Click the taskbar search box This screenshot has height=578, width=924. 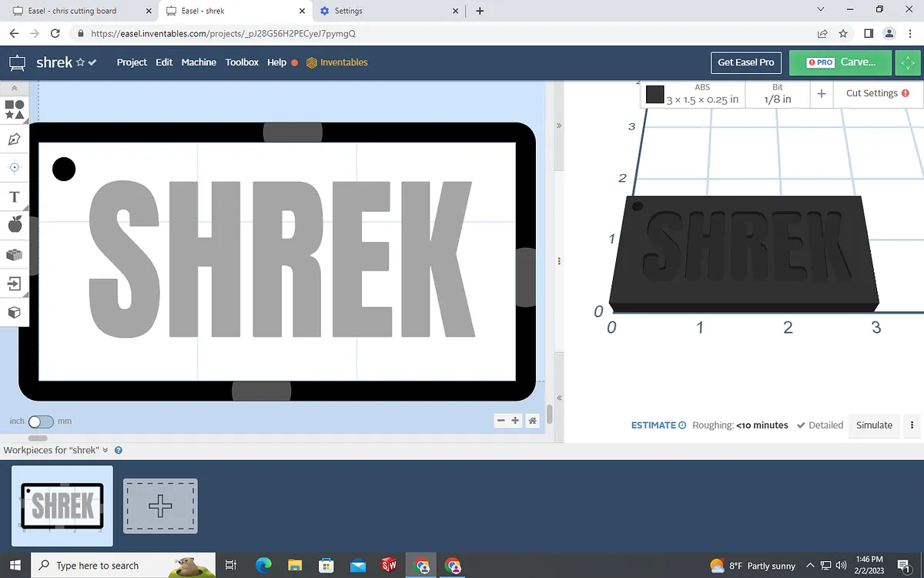click(123, 566)
